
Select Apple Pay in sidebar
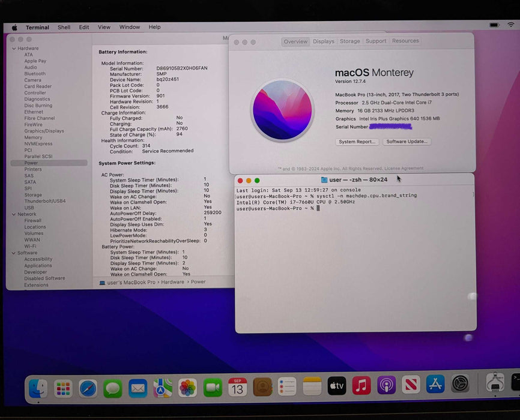coord(35,61)
